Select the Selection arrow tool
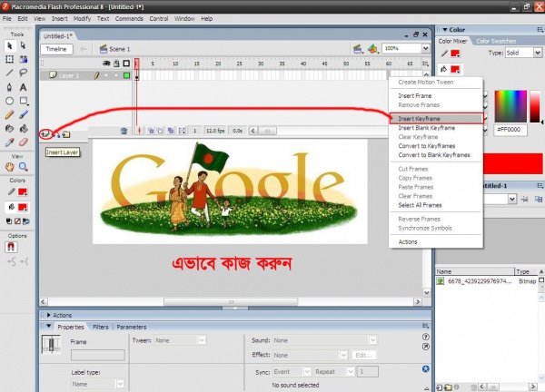 [10, 45]
